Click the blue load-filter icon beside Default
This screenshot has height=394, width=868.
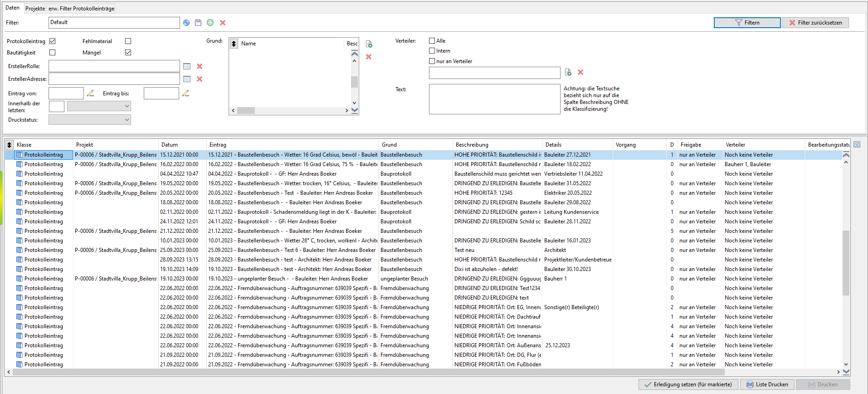(x=186, y=23)
